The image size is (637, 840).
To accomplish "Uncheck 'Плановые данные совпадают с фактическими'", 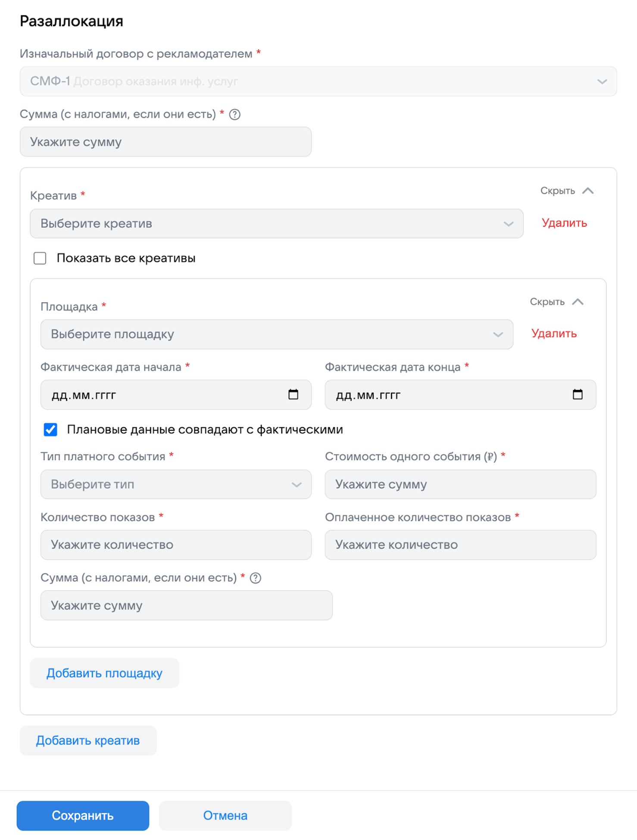I will tap(50, 429).
